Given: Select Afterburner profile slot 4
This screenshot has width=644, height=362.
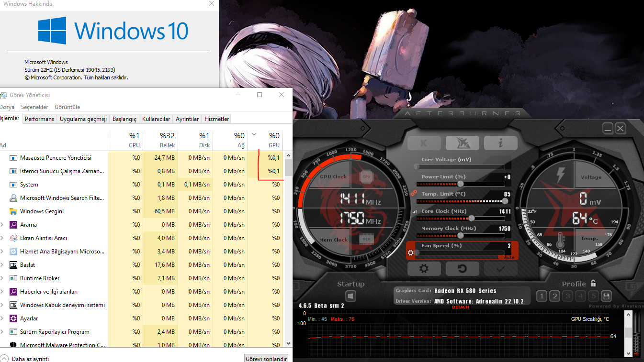Looking at the screenshot, I should (x=580, y=296).
